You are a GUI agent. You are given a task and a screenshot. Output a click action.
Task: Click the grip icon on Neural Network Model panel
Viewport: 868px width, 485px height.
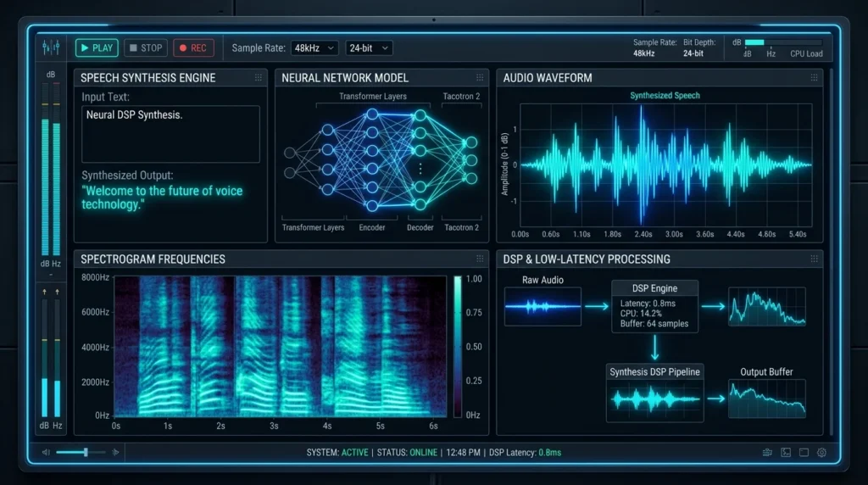480,78
